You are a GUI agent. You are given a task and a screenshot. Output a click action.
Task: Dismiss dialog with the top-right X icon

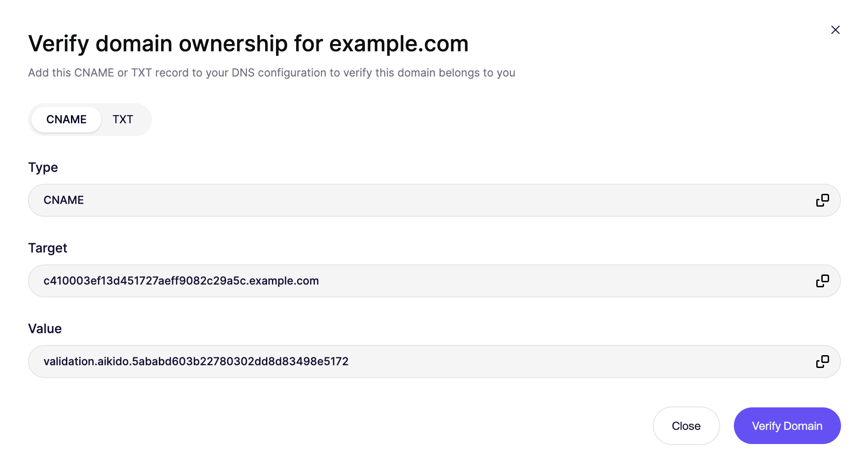(x=835, y=30)
